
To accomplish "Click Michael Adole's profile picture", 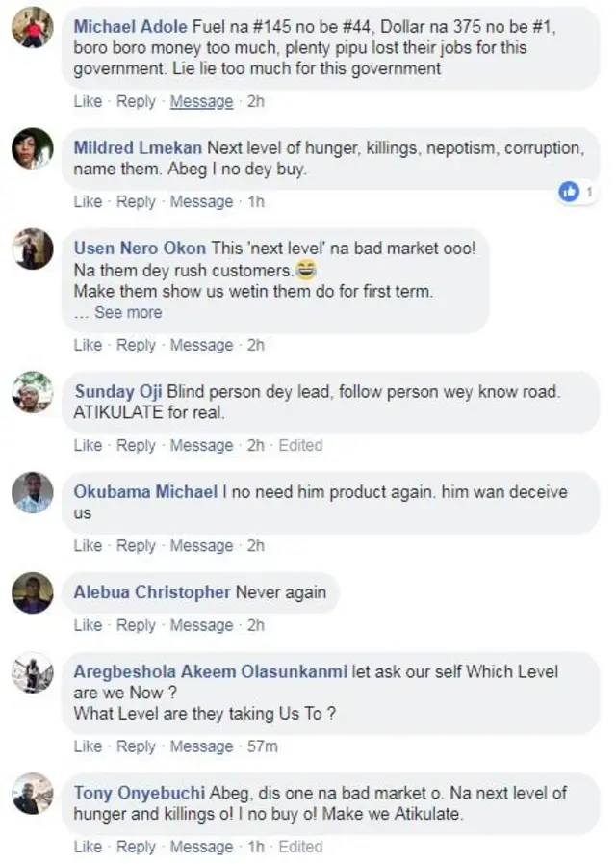I will pos(33,26).
